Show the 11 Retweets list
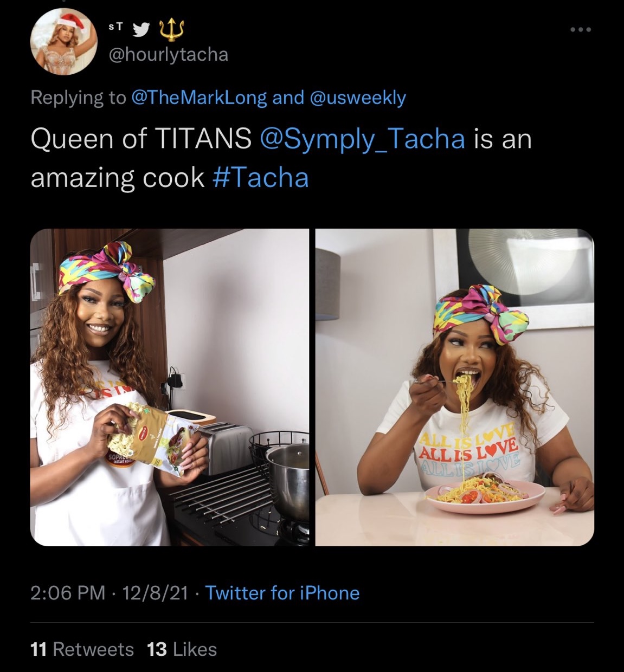 tap(82, 649)
